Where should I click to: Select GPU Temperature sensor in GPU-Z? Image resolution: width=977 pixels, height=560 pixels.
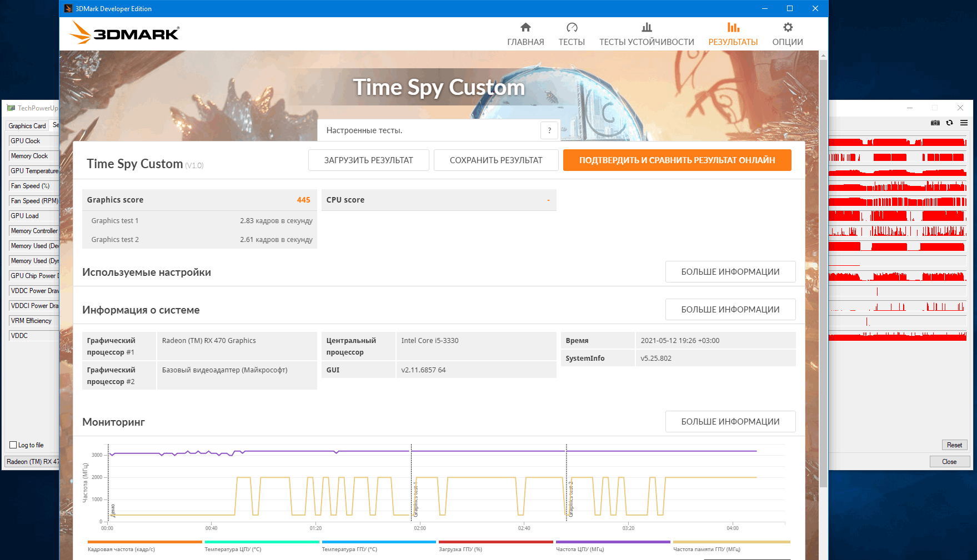[x=33, y=171]
